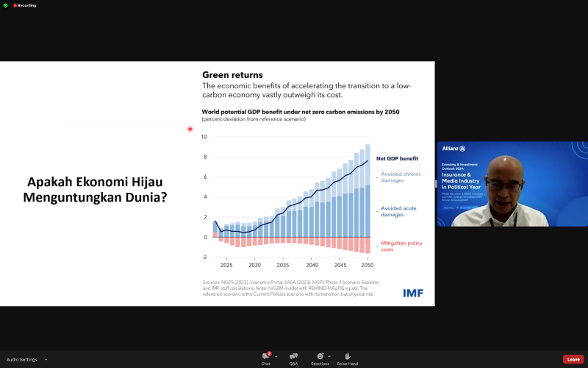Screen dimensions: 588x368
Task: Expand the caret next to Reactions
Action: click(329, 356)
